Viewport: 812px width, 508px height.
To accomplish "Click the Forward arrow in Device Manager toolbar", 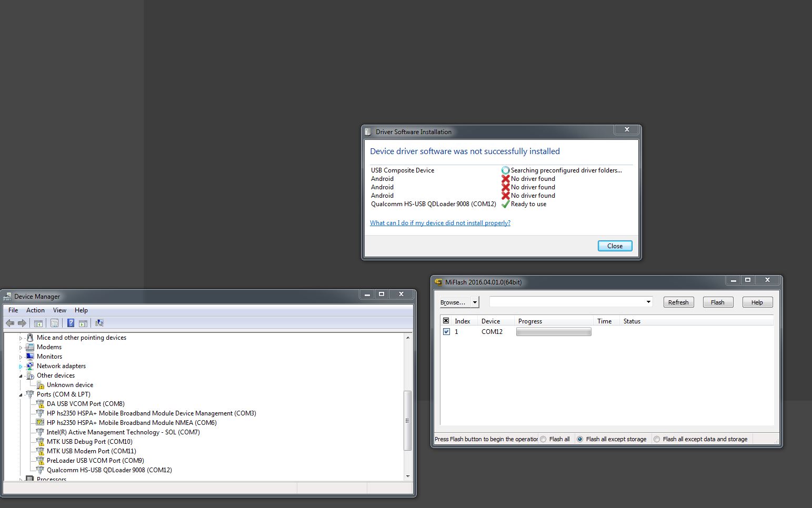I will 22,323.
